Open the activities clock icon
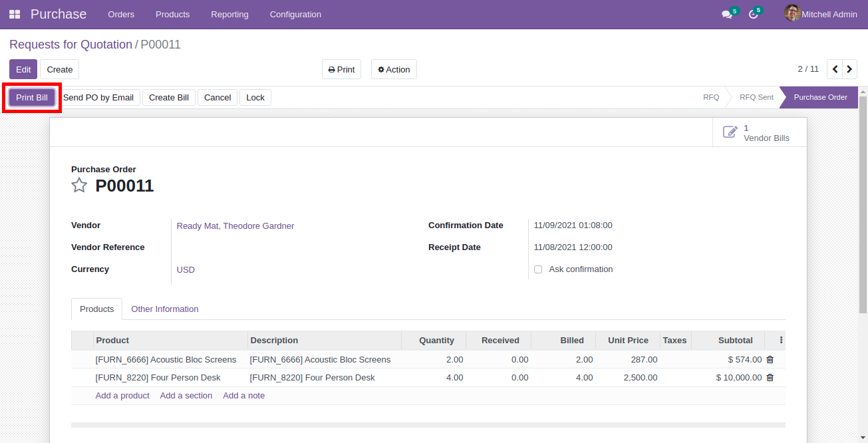Image resolution: width=868 pixels, height=443 pixels. point(753,15)
